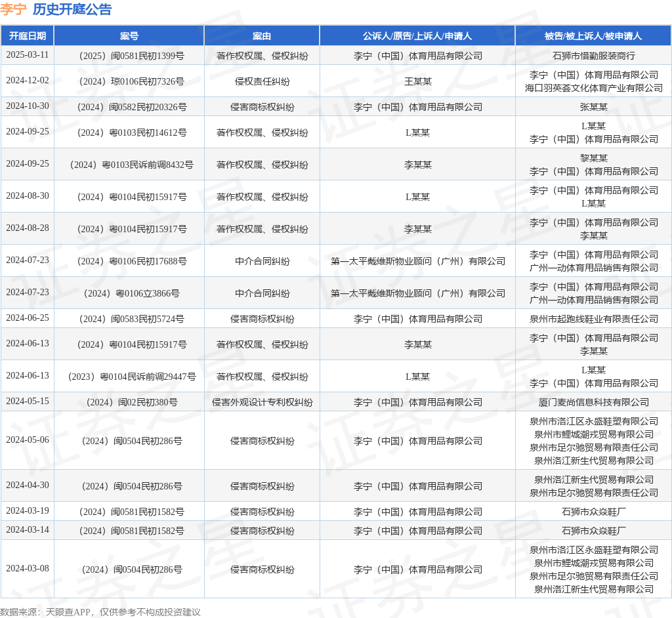
Task: Select the defendant 海口羽英荟文化体育产业有限公司
Action: pyautogui.click(x=594, y=88)
